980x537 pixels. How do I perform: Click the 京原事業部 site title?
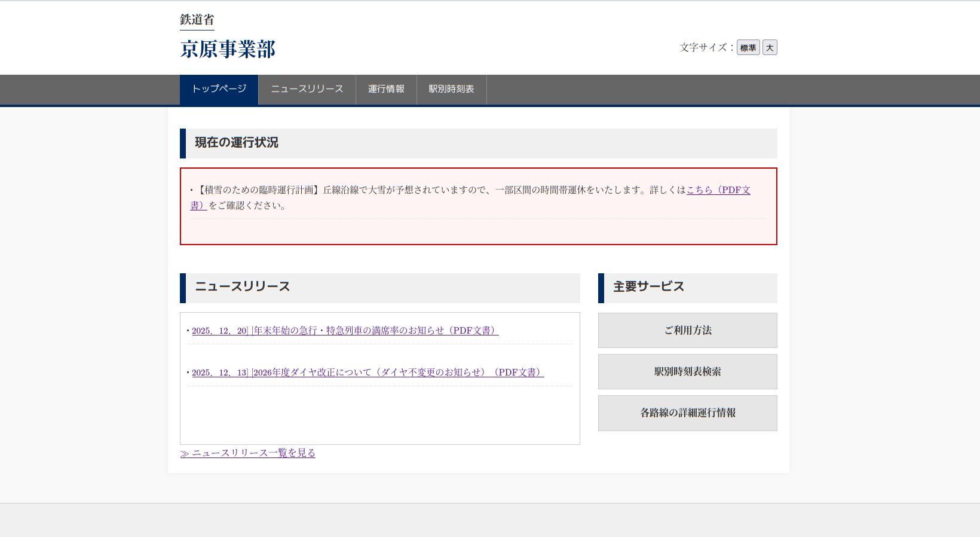pyautogui.click(x=228, y=49)
